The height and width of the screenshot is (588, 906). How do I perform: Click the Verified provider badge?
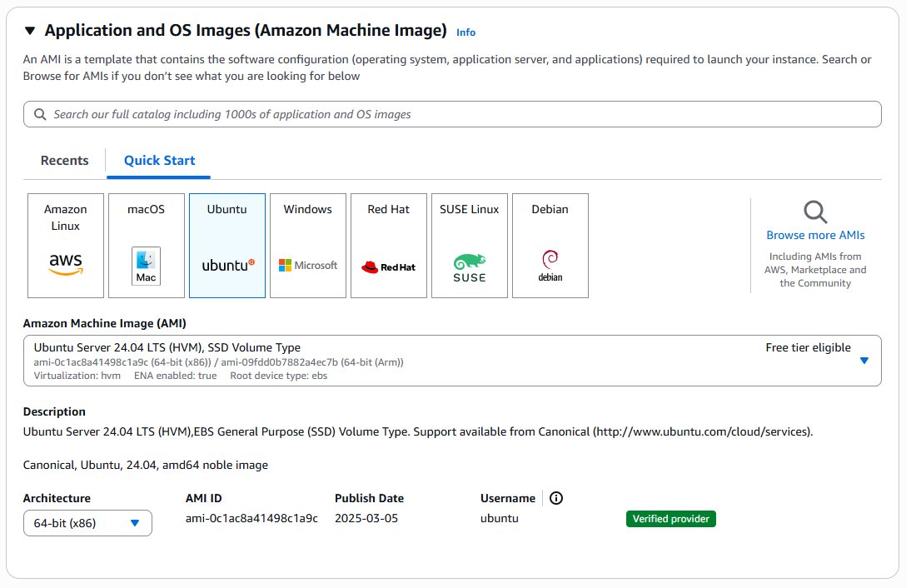pyautogui.click(x=670, y=519)
